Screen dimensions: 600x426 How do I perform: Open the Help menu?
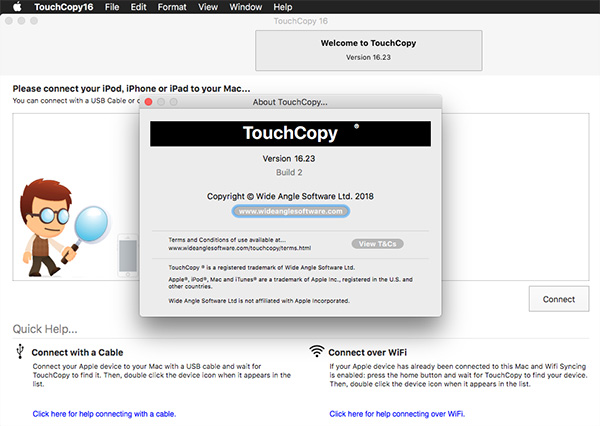coord(282,7)
